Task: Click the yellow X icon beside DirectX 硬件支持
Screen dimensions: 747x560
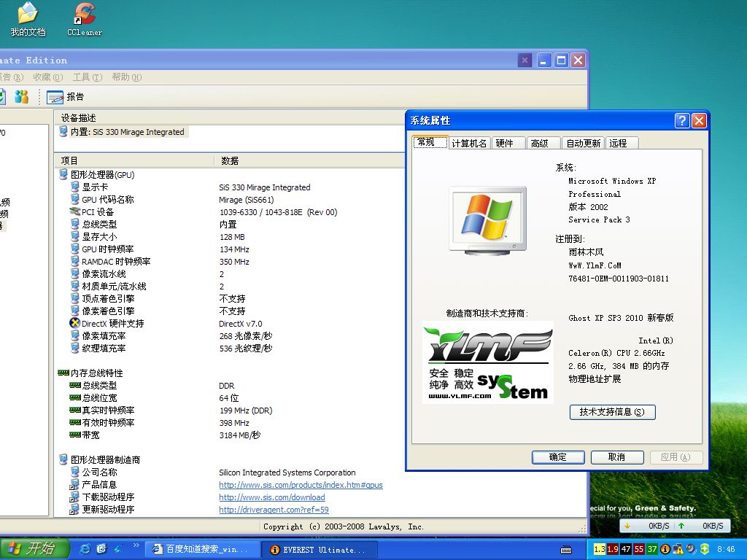Action: 74,323
